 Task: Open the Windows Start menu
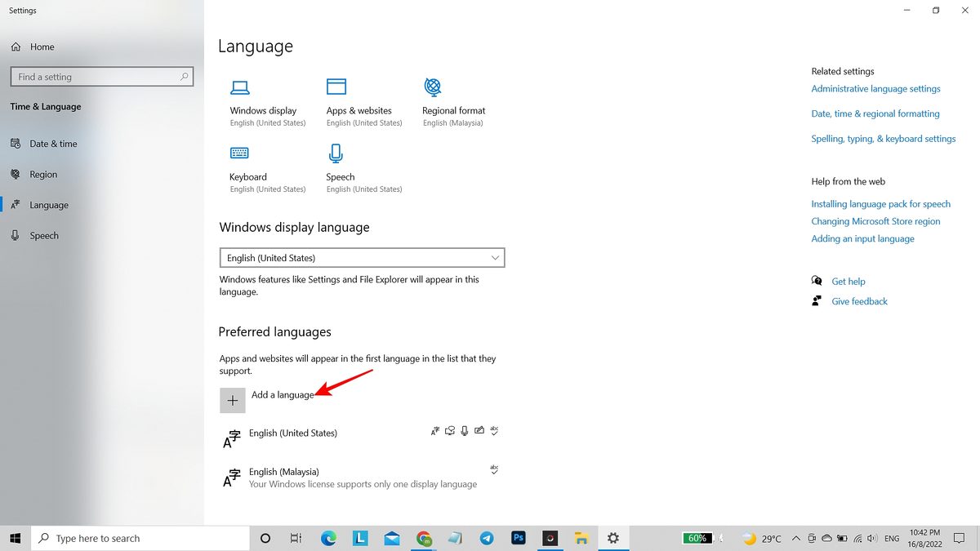tap(16, 538)
